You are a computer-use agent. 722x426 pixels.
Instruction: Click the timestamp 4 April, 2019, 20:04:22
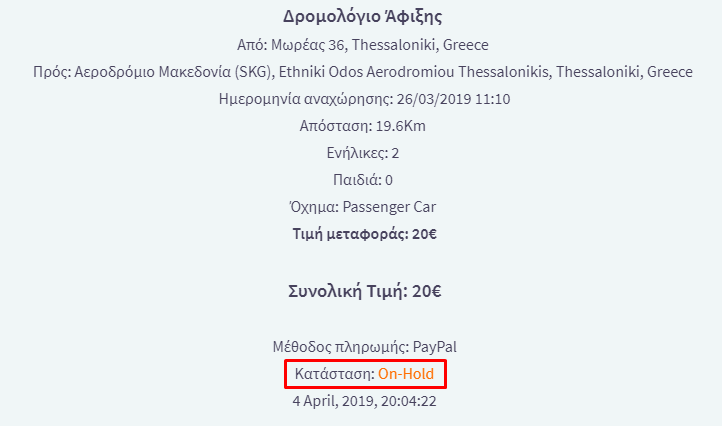click(x=364, y=401)
